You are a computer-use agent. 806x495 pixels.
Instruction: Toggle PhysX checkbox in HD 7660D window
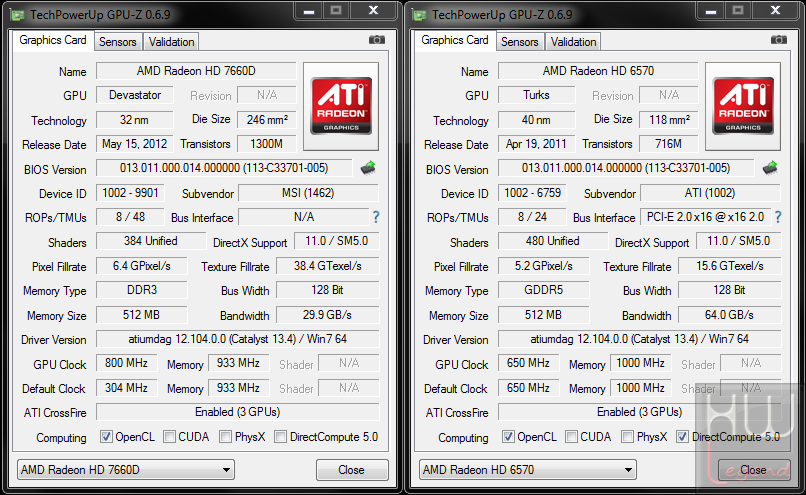pyautogui.click(x=225, y=437)
